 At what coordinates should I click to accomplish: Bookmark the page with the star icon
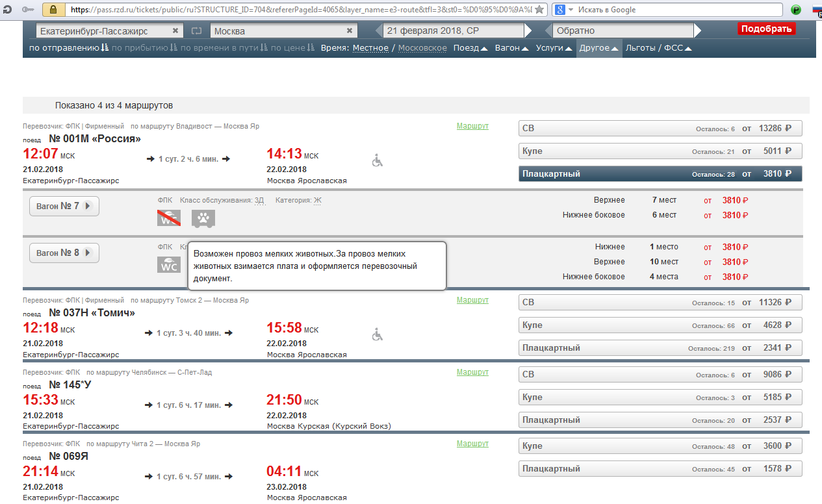539,10
